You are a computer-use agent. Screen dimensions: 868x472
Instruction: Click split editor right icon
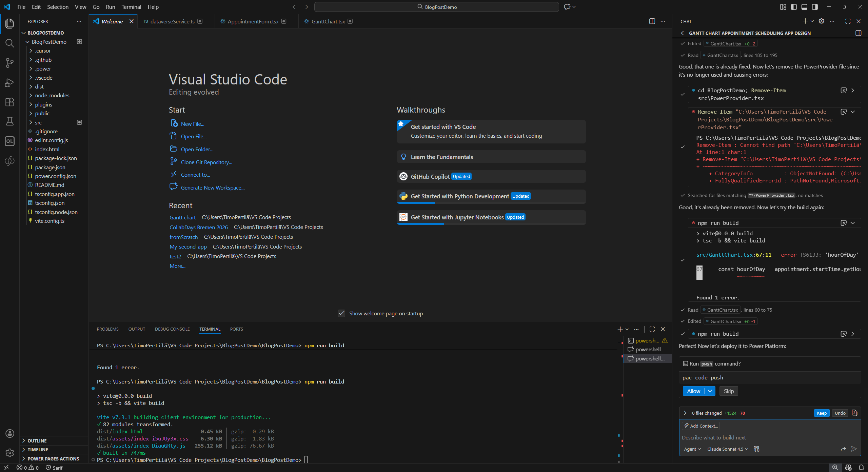point(652,21)
